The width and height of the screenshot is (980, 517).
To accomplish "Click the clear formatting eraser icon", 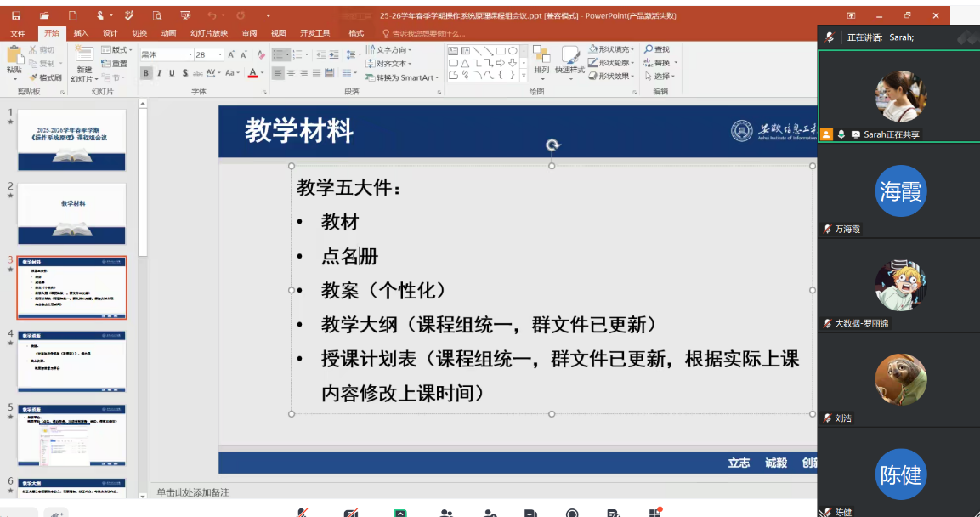I will click(x=262, y=54).
